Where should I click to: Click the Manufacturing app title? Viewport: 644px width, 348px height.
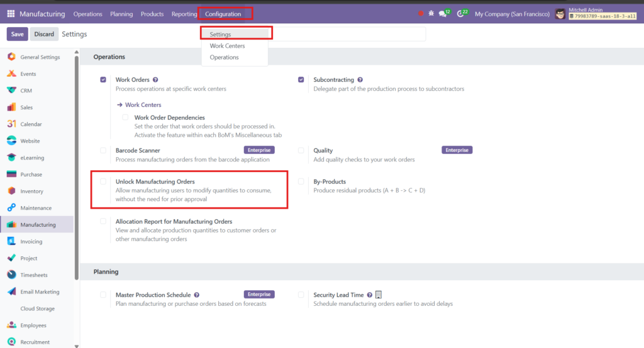tap(42, 14)
